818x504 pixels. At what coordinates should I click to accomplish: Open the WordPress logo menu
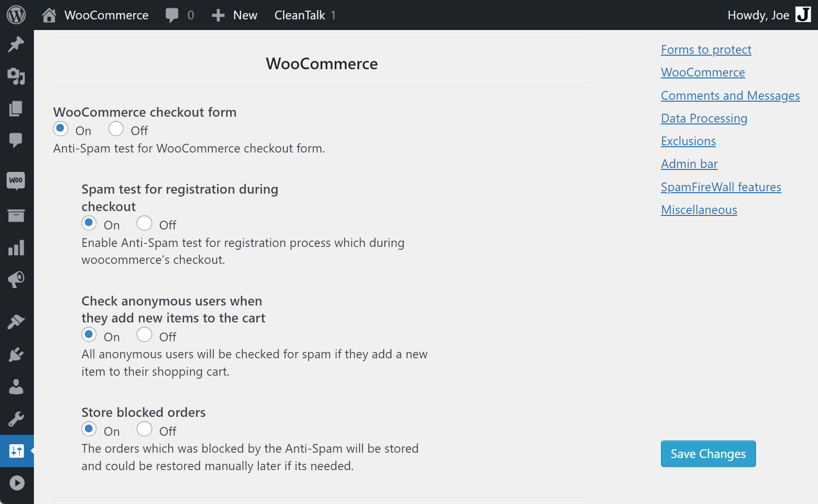pyautogui.click(x=16, y=15)
